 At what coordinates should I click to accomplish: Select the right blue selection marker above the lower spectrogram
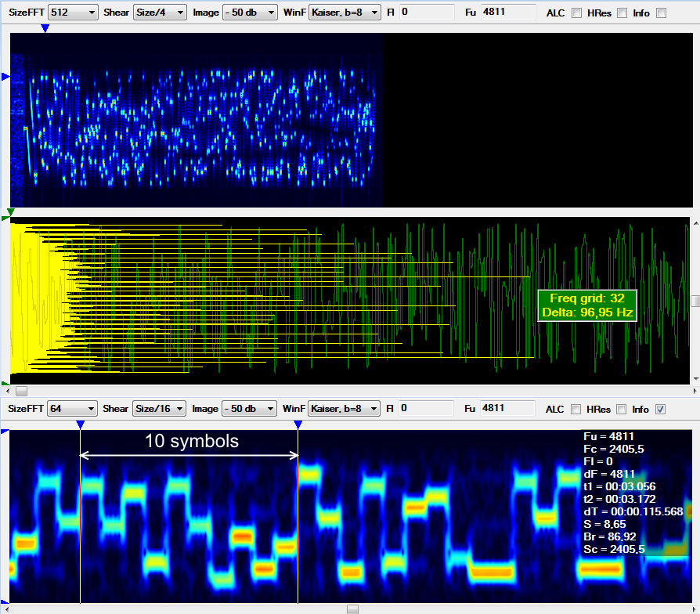297,424
